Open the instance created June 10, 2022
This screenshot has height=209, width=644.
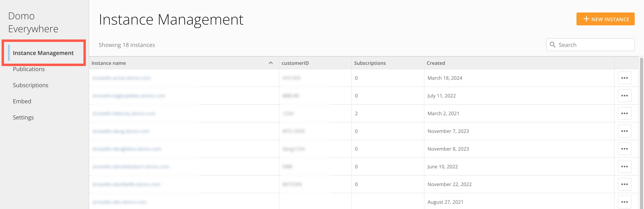(x=131, y=167)
